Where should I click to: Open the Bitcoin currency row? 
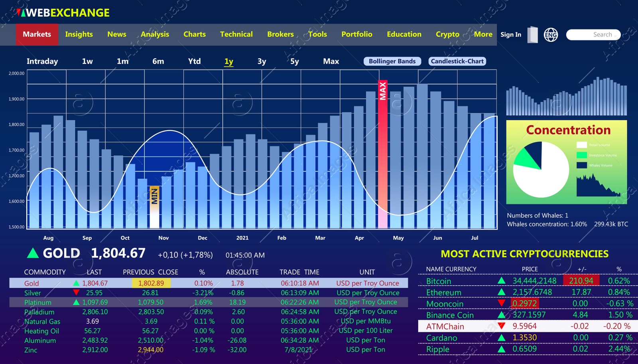click(528, 281)
